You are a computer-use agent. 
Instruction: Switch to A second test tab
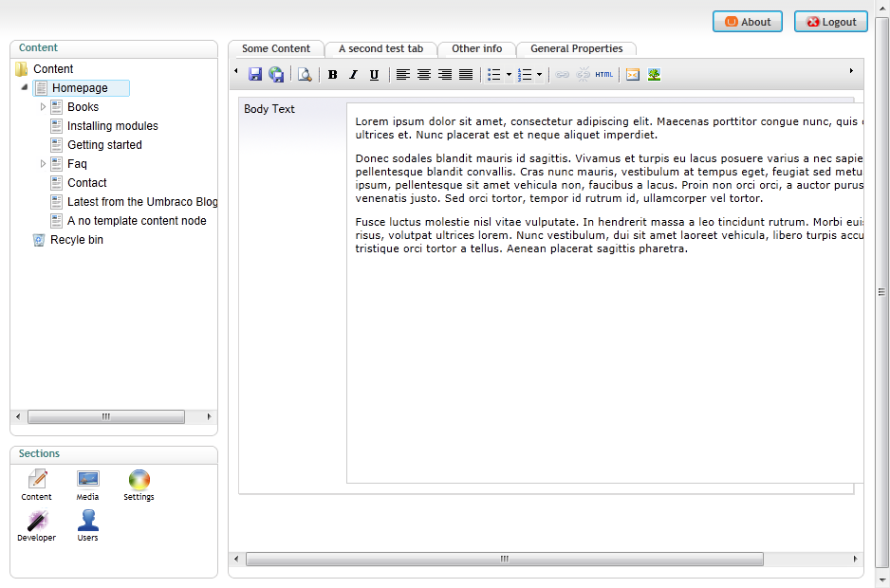pos(380,48)
